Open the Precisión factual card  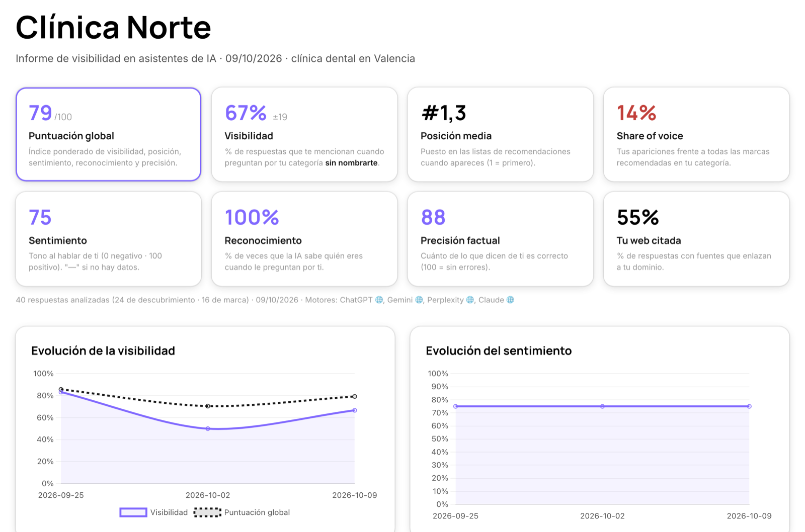tap(500, 239)
